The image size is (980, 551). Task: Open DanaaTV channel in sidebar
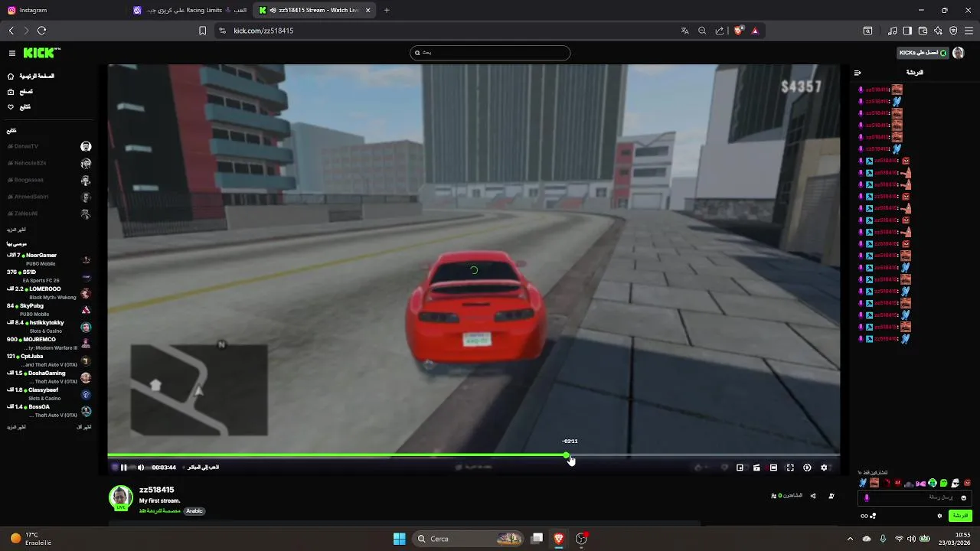tap(49, 146)
